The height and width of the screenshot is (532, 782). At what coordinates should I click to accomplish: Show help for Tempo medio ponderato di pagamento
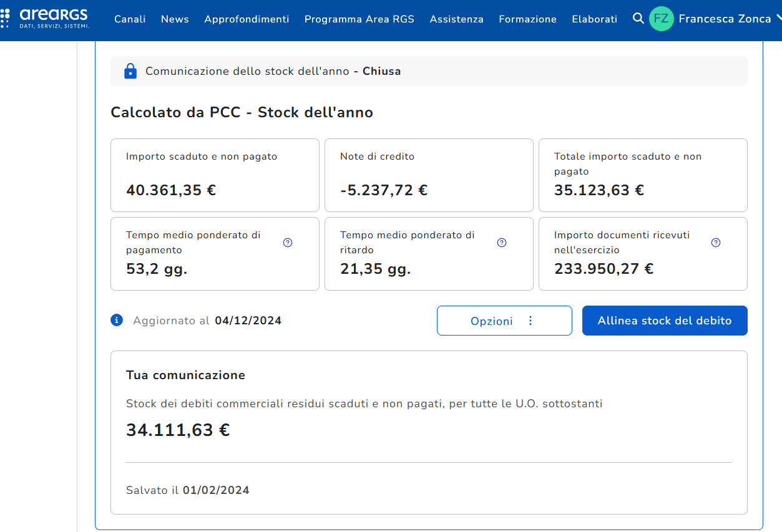click(x=288, y=243)
